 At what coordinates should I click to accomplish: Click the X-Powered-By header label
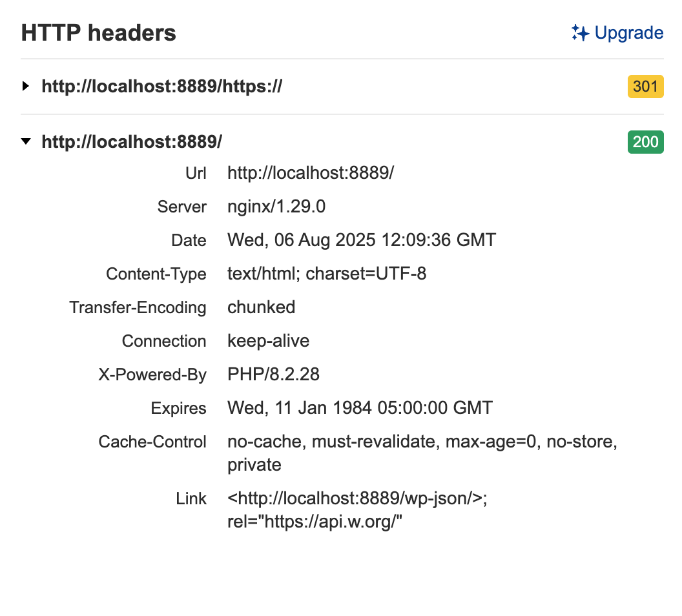click(x=152, y=375)
